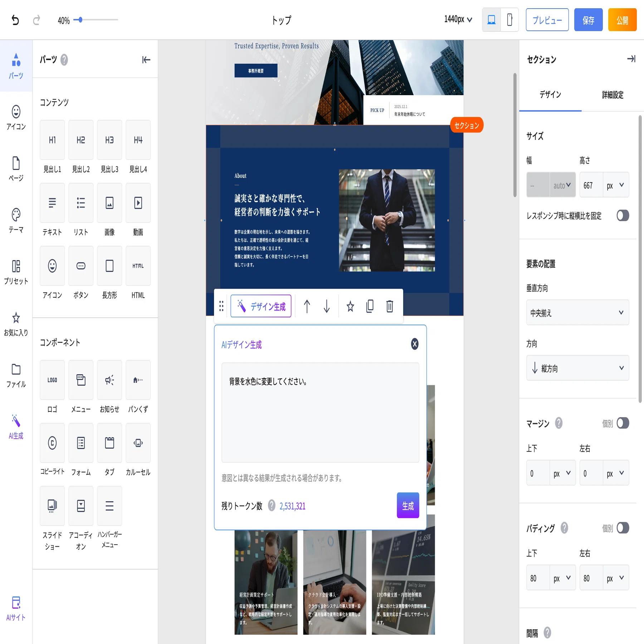Open the テーマ sidebar panel
The image size is (644, 644).
[16, 220]
